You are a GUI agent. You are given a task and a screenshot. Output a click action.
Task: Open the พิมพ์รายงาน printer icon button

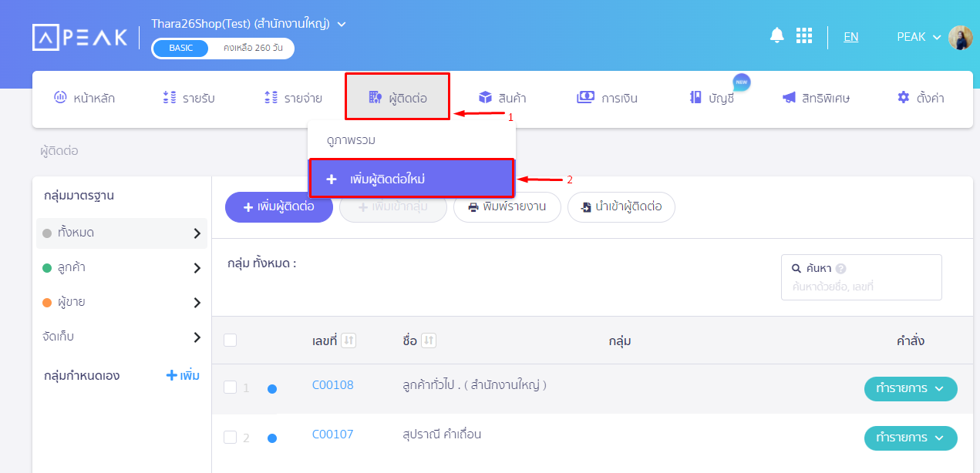coord(474,206)
